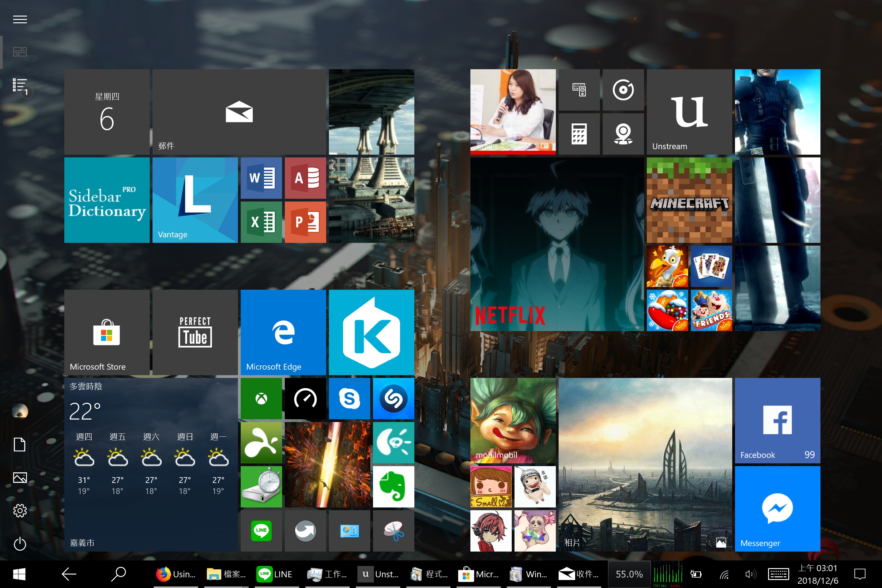The height and width of the screenshot is (588, 882).
Task: Launch Excel from the Office tiles
Action: pos(261,222)
